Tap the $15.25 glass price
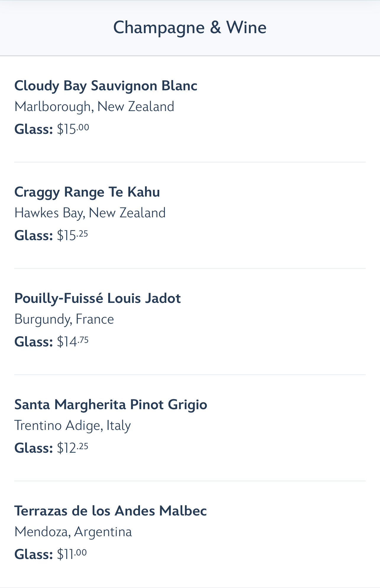 point(73,235)
